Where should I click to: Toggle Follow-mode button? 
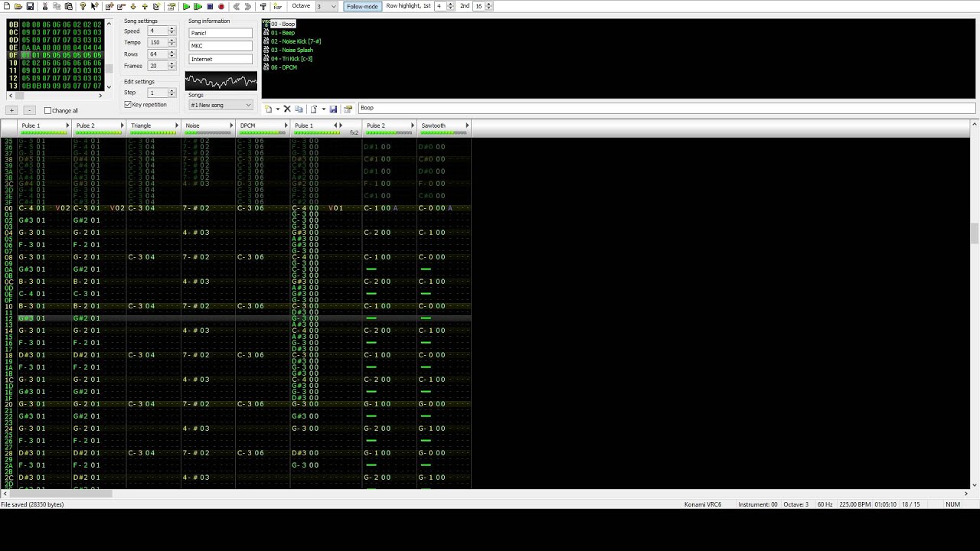click(x=361, y=6)
